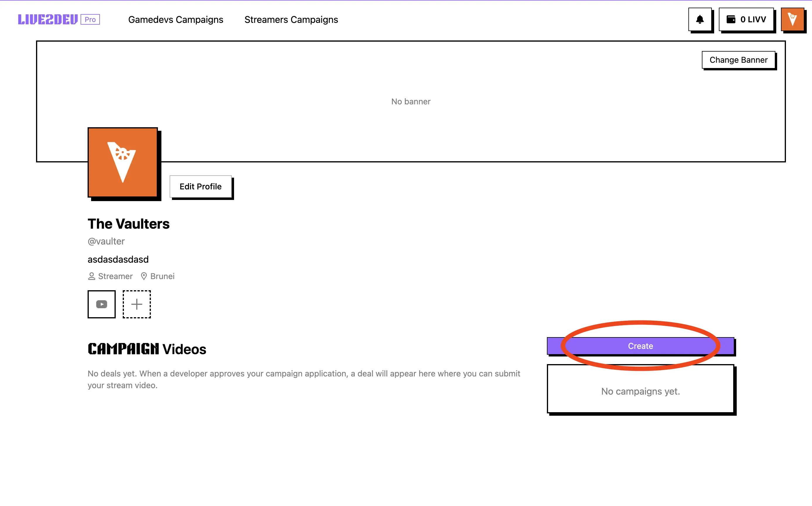The height and width of the screenshot is (506, 812).
Task: Go to Gamedevs Campaigns
Action: (x=175, y=20)
